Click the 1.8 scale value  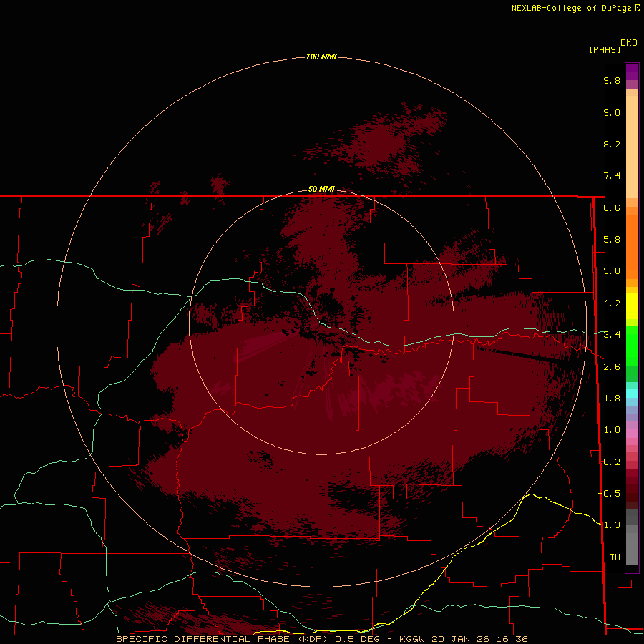pos(612,399)
